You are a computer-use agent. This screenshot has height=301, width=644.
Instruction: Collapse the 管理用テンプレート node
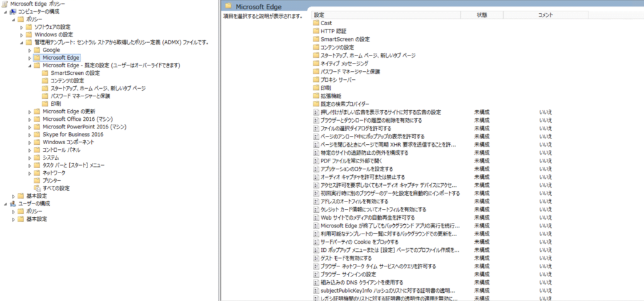click(22, 42)
